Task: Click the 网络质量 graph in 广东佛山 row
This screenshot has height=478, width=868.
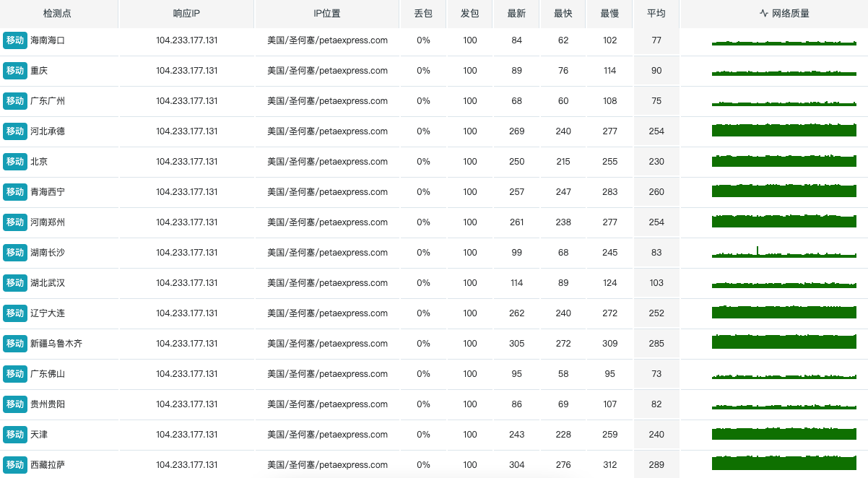Action: [784, 375]
